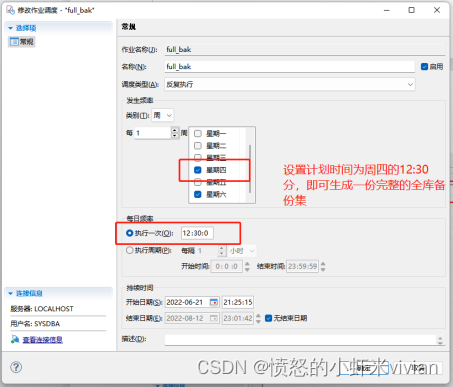Collapse the 选择项 section
This screenshot has width=453, height=387.
point(11,28)
